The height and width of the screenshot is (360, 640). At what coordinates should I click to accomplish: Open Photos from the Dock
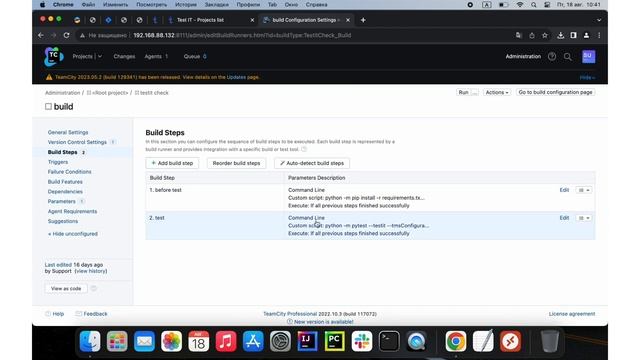[x=171, y=341]
